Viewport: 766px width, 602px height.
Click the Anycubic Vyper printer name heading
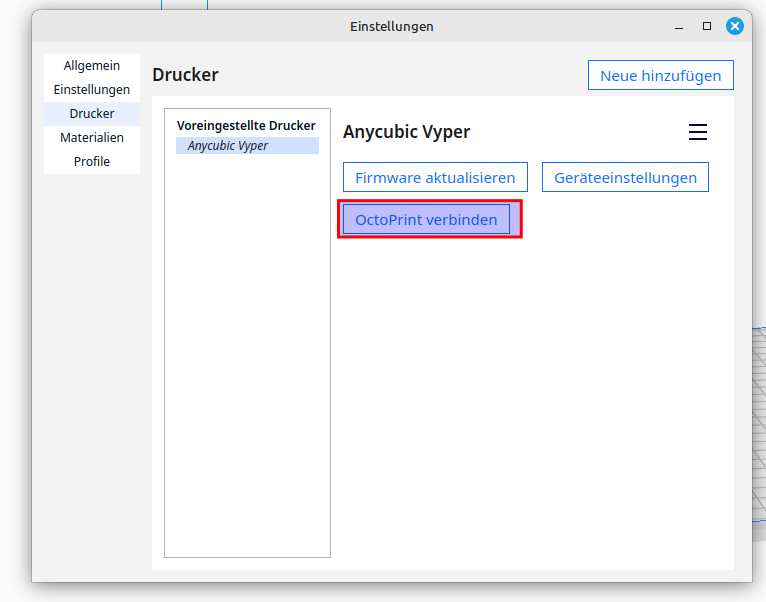[x=406, y=132]
